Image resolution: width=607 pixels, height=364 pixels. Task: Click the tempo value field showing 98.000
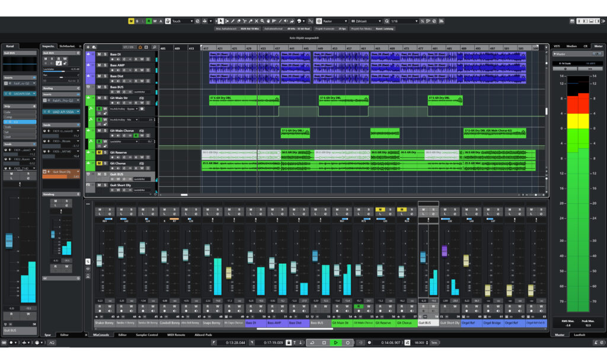[420, 342]
